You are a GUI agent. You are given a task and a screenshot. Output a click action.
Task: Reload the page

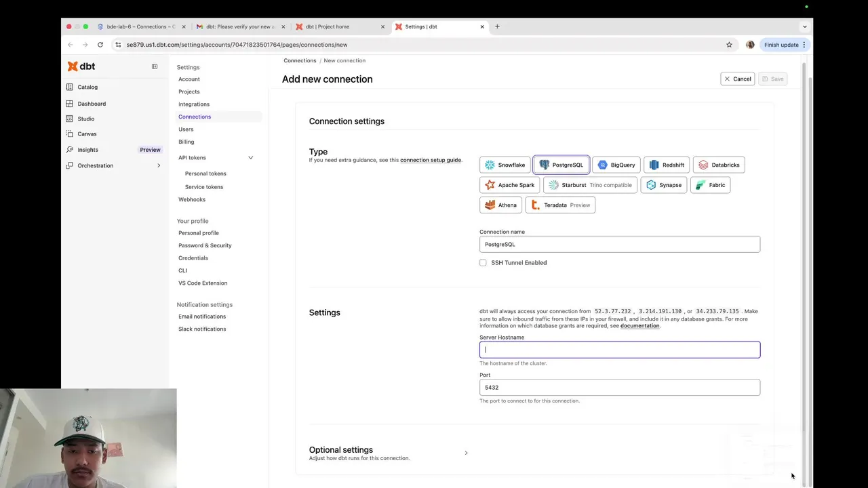point(100,45)
